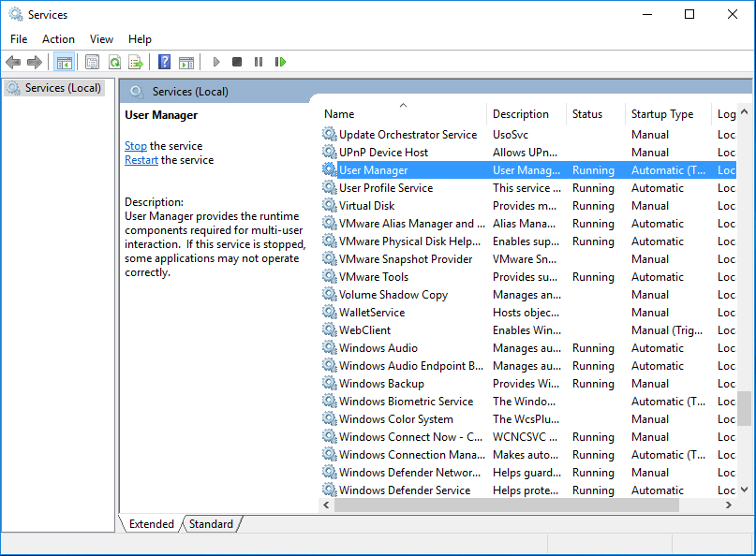This screenshot has height=556, width=756.
Task: Click the UsoSvc description cell
Action: [x=511, y=135]
